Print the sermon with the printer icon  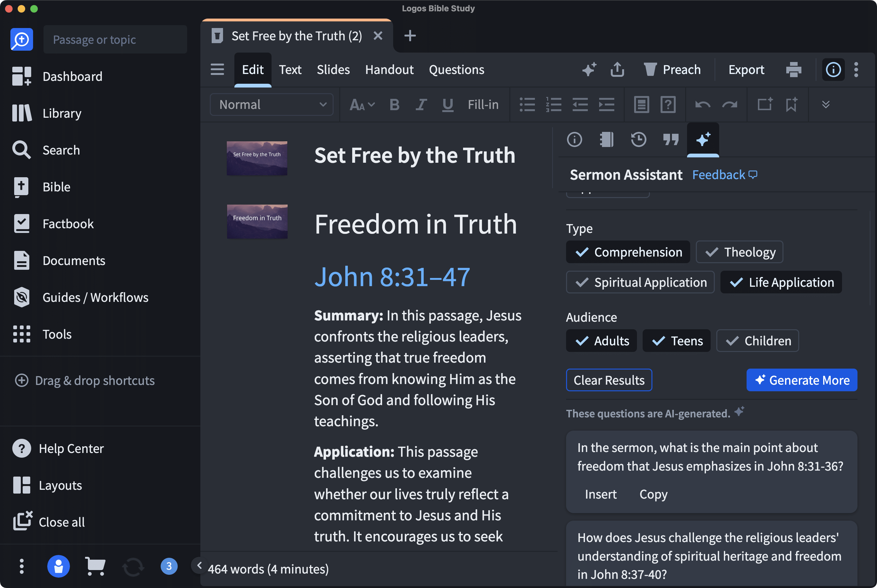click(794, 70)
